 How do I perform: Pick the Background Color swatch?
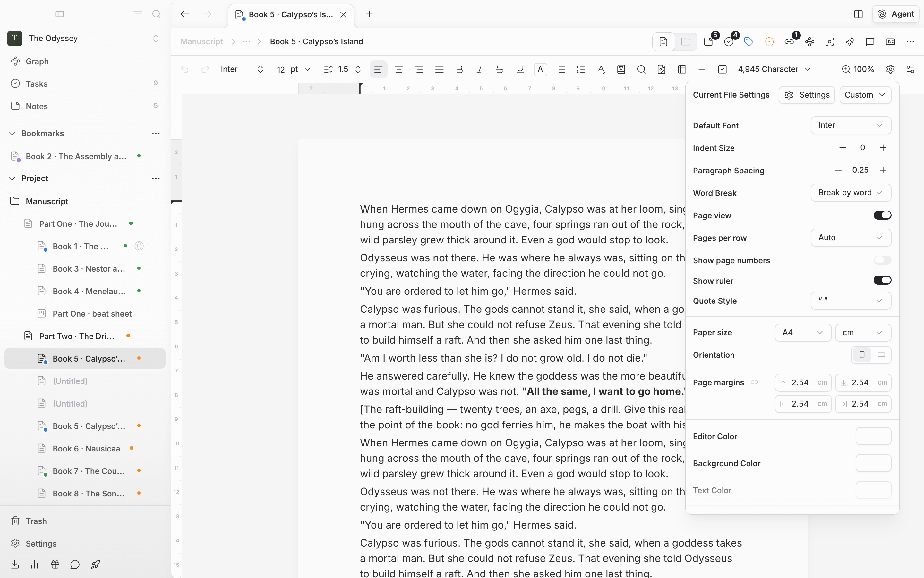click(x=874, y=463)
